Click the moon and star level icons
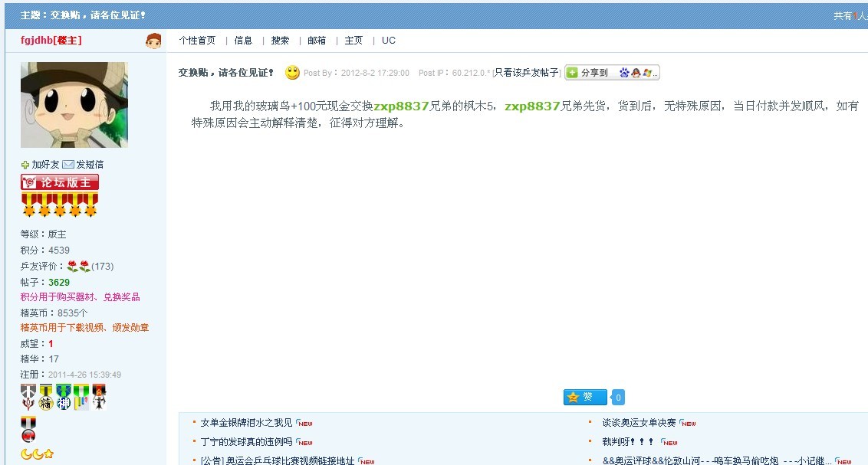 (37, 454)
